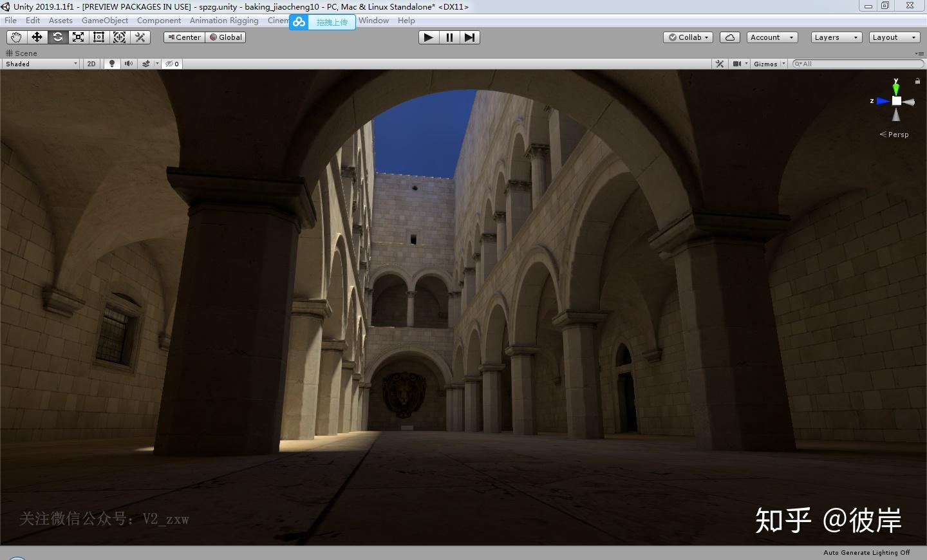The width and height of the screenshot is (927, 560).
Task: Toggle hidden objects visibility counter
Action: coord(172,64)
